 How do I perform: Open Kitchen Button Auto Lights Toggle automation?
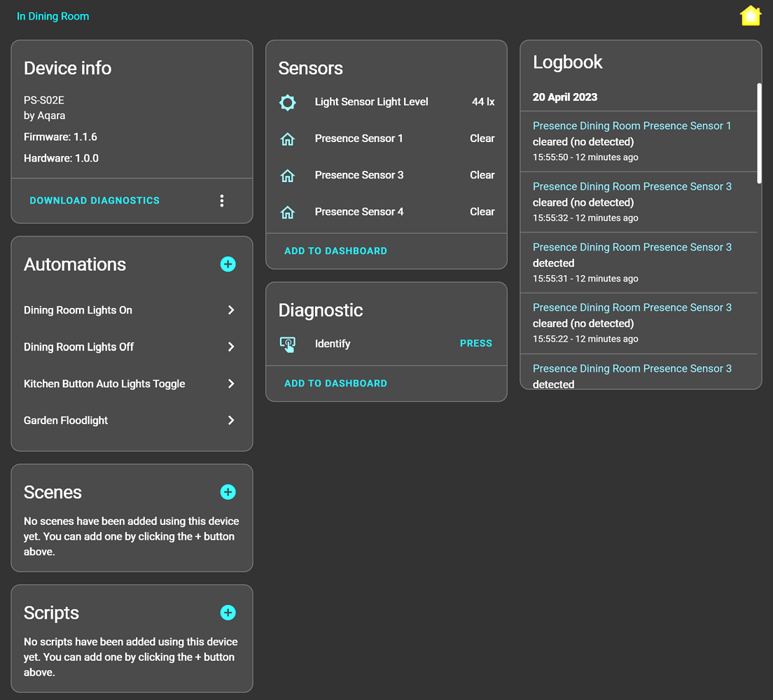132,384
